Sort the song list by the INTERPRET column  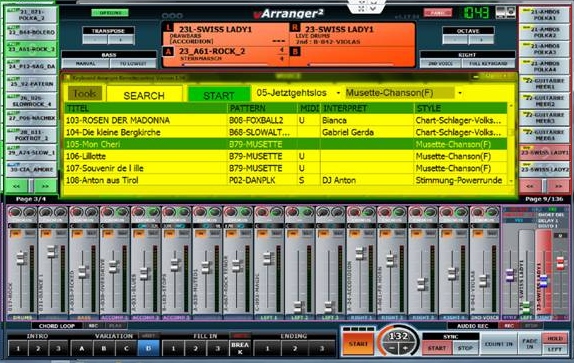coord(367,108)
